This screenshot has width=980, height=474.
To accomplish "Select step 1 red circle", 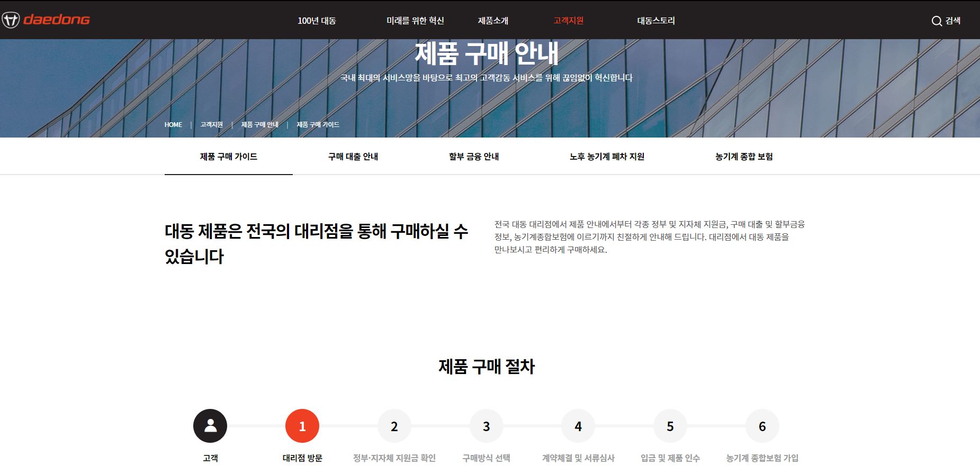I will click(302, 426).
